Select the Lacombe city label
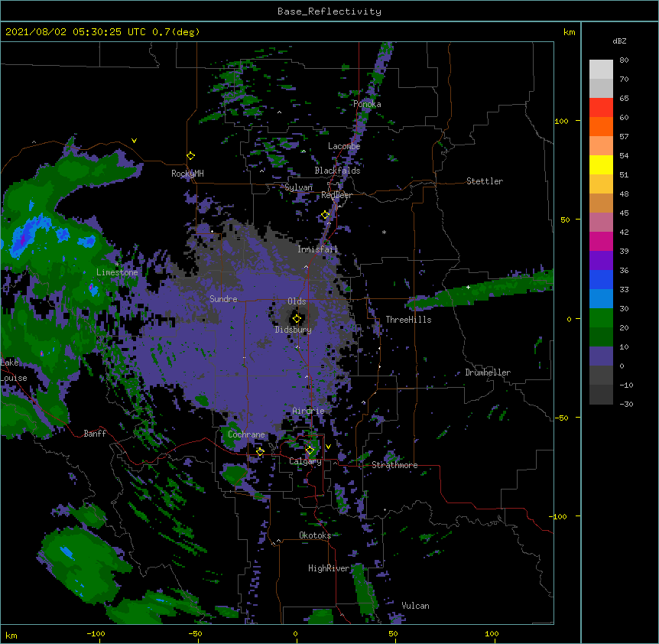The image size is (659, 644). (344, 146)
